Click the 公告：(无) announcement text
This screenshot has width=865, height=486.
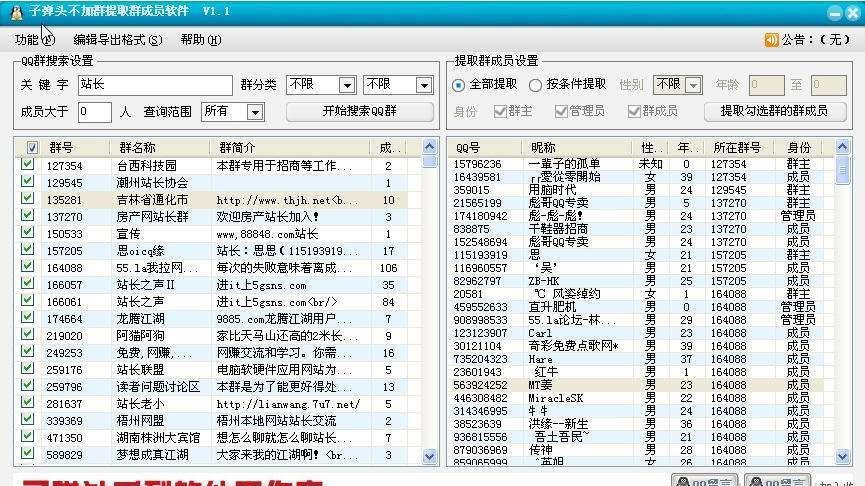point(816,40)
